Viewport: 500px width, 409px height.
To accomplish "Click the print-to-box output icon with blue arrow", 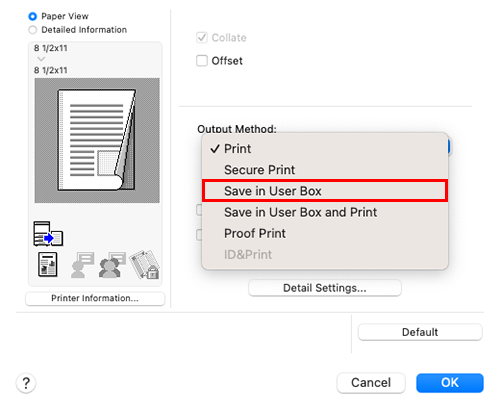I will pyautogui.click(x=48, y=234).
